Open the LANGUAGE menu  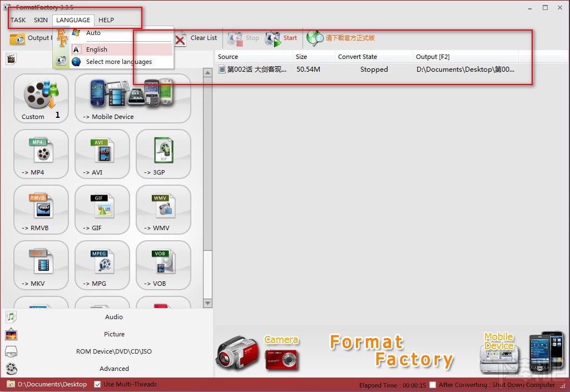(73, 20)
